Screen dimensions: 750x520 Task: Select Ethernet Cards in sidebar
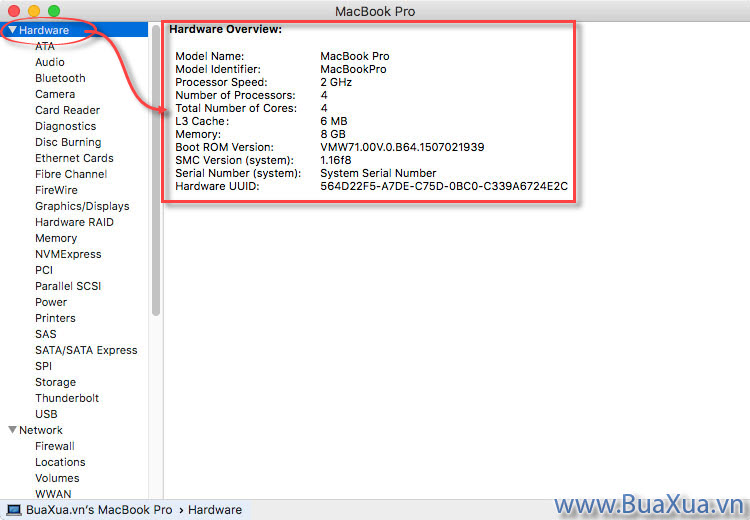(x=74, y=158)
